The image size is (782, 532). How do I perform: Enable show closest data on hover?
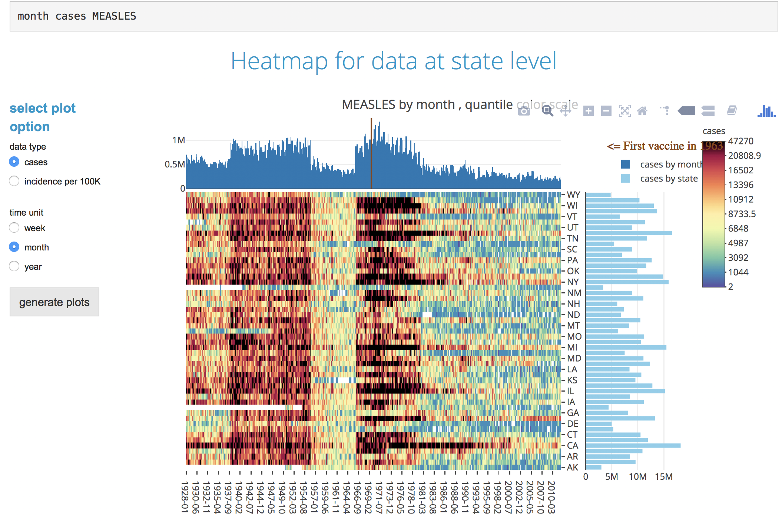click(686, 111)
